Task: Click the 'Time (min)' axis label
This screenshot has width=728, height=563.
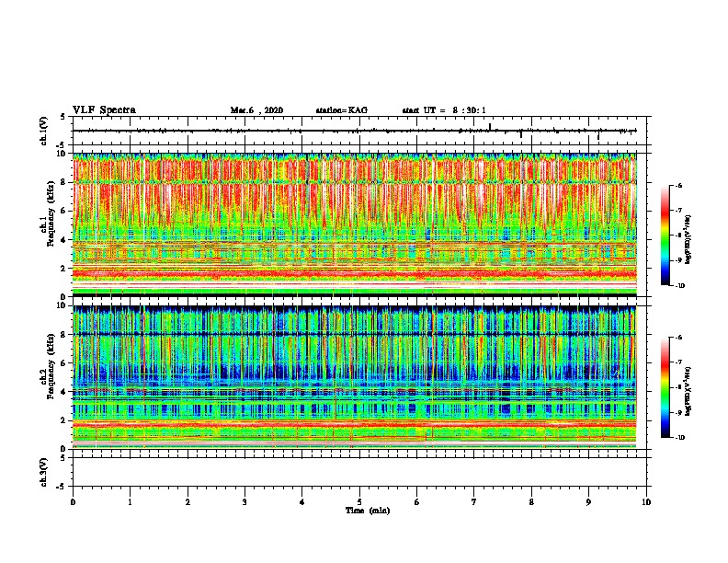Action: (368, 511)
